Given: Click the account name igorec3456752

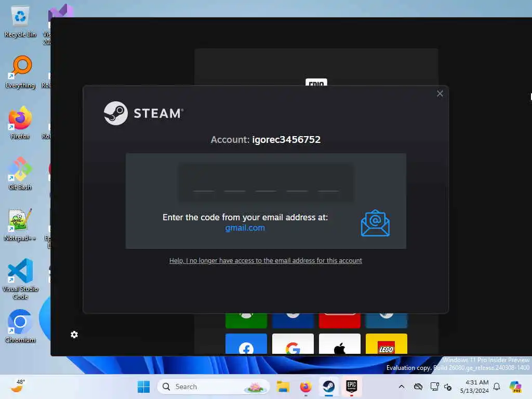Looking at the screenshot, I should tap(286, 139).
